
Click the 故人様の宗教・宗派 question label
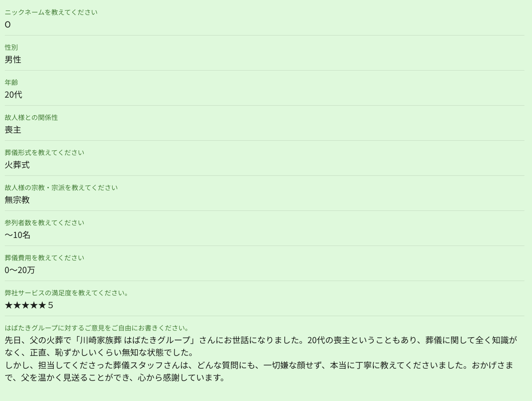pyautogui.click(x=61, y=188)
